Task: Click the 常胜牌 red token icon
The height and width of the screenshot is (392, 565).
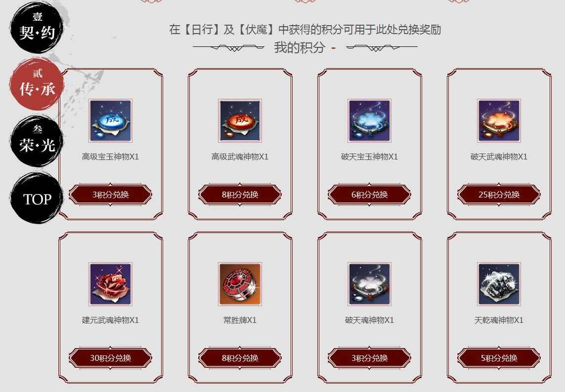Action: coord(240,284)
